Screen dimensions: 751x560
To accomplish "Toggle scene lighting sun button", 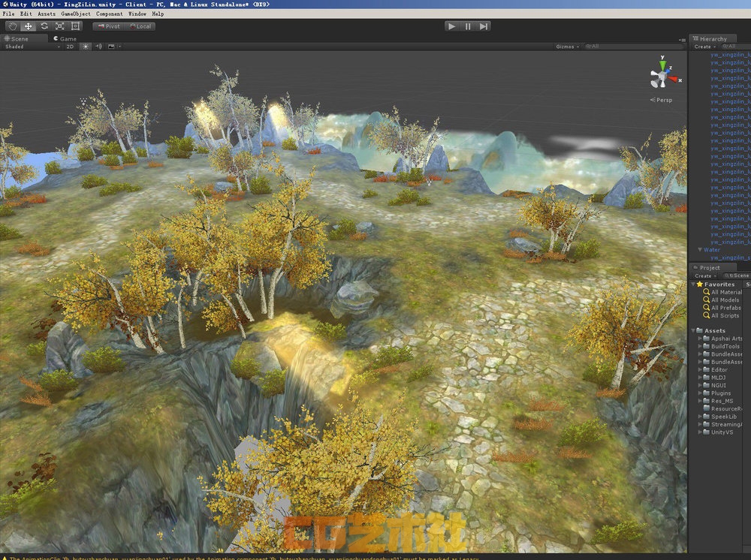I will coord(86,47).
